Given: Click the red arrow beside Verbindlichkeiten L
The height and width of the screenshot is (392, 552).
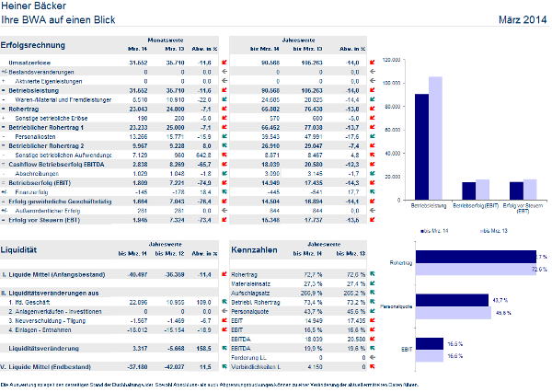Looking at the screenshot, I should coord(373,366).
